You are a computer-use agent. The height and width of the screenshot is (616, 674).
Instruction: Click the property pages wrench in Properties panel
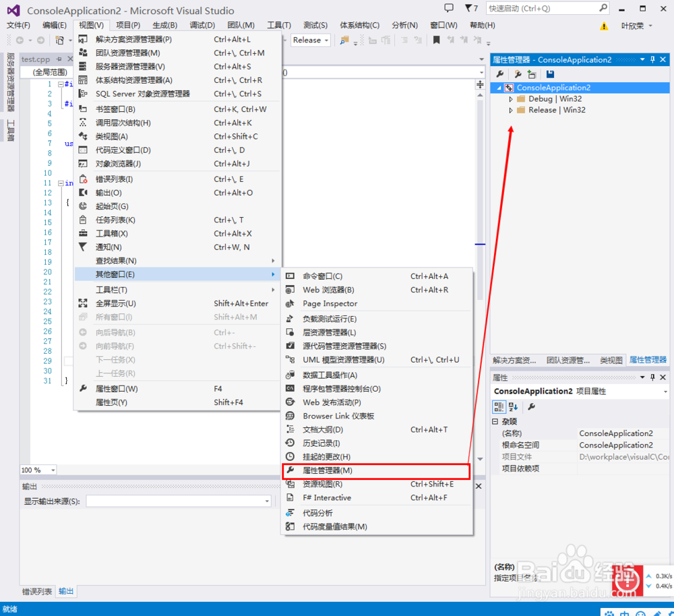pyautogui.click(x=531, y=406)
